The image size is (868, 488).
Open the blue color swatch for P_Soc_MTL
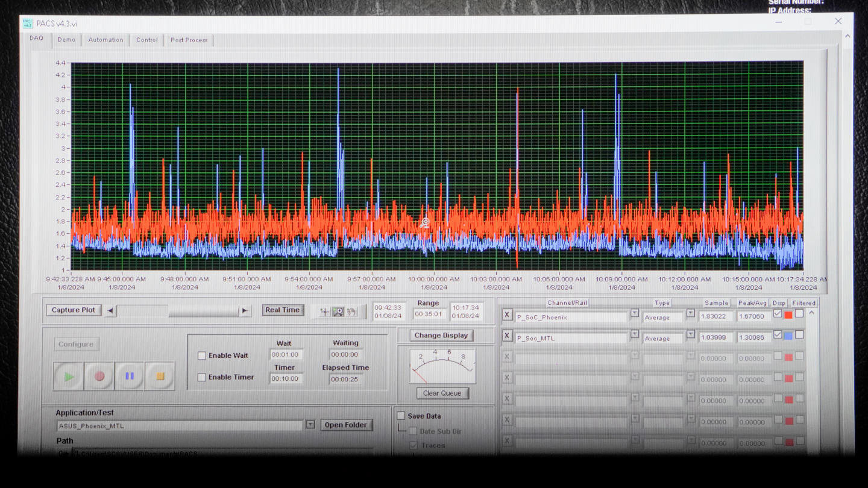(x=788, y=336)
